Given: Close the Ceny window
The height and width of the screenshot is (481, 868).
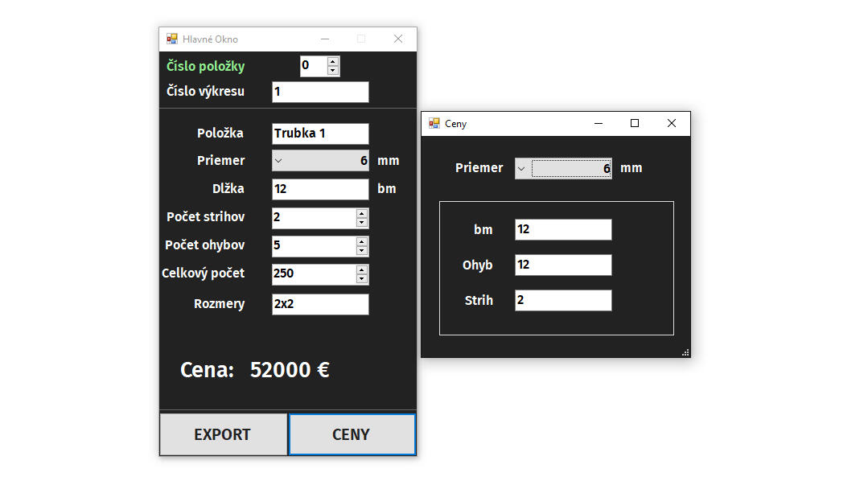Looking at the screenshot, I should (672, 123).
